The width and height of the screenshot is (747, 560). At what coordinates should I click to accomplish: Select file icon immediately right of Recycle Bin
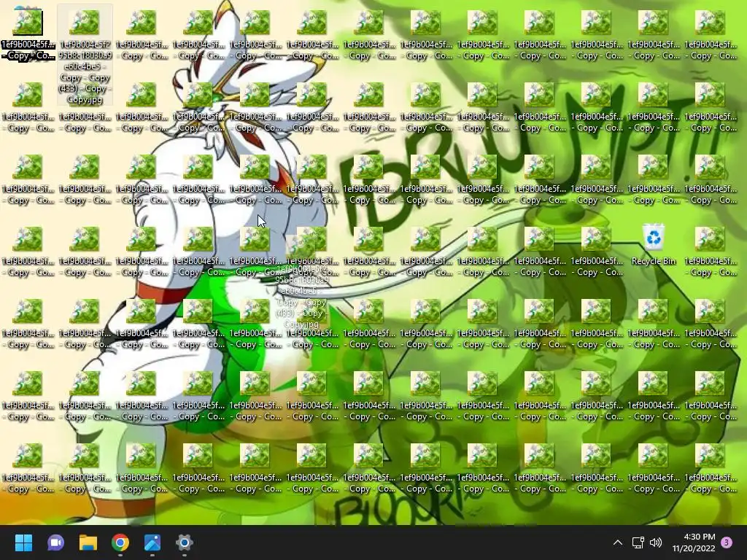[710, 251]
